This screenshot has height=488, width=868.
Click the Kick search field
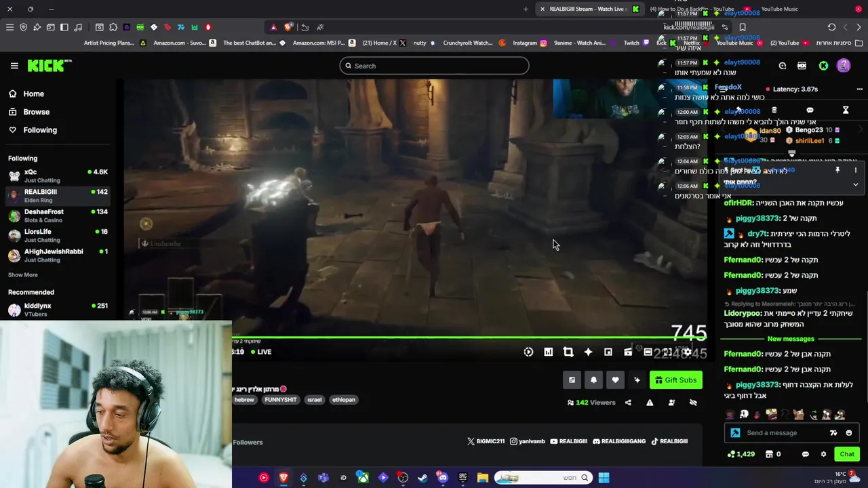click(434, 66)
